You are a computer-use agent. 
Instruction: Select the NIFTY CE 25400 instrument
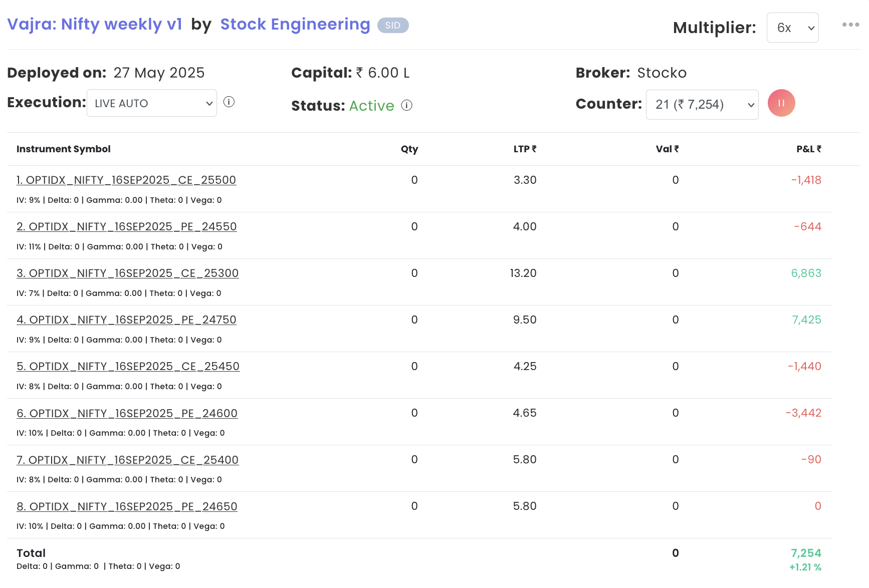coord(127,460)
